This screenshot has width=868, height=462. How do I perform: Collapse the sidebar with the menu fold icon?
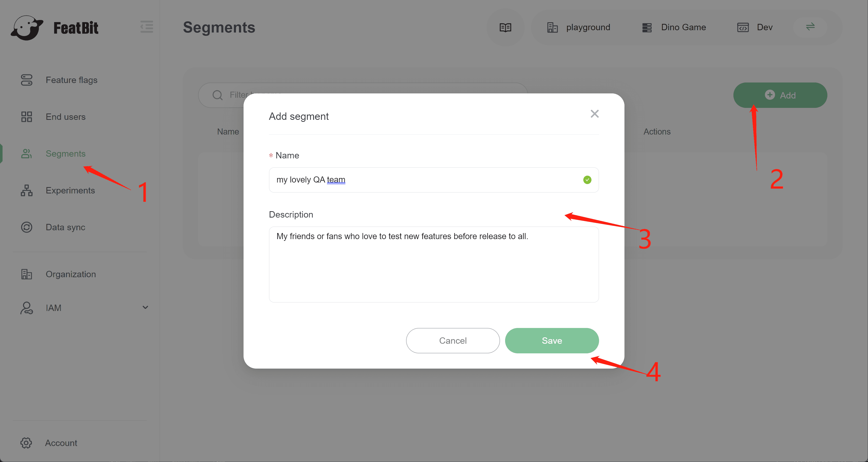(x=147, y=27)
